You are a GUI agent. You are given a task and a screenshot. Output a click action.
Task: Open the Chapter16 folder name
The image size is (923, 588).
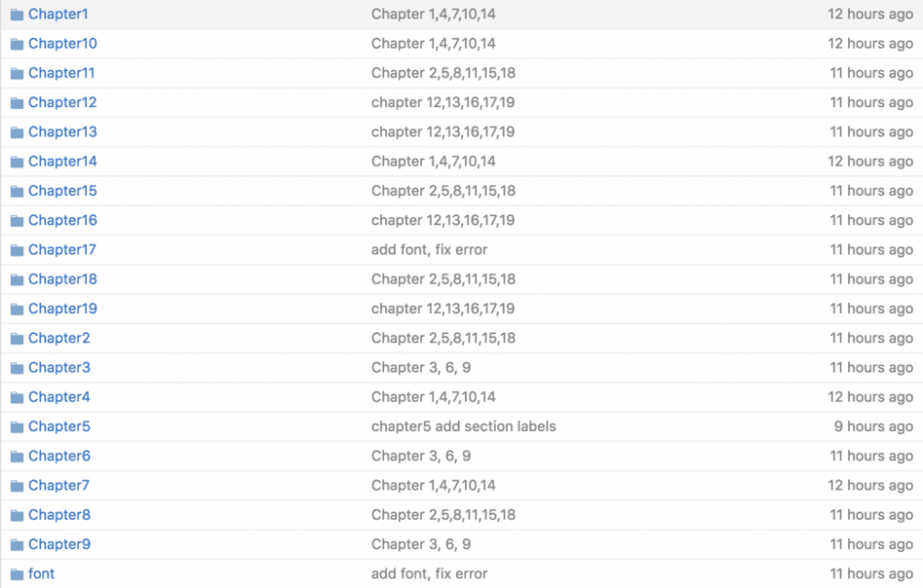[62, 221]
